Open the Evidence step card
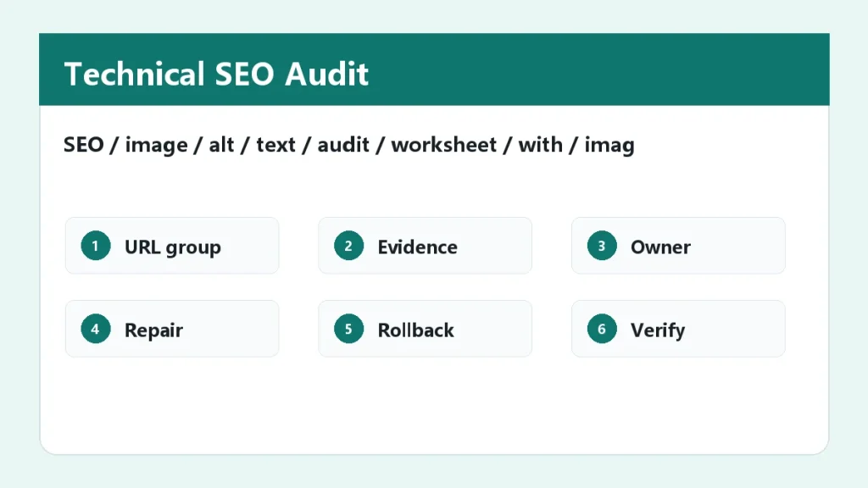This screenshot has width=868, height=488. pyautogui.click(x=426, y=246)
